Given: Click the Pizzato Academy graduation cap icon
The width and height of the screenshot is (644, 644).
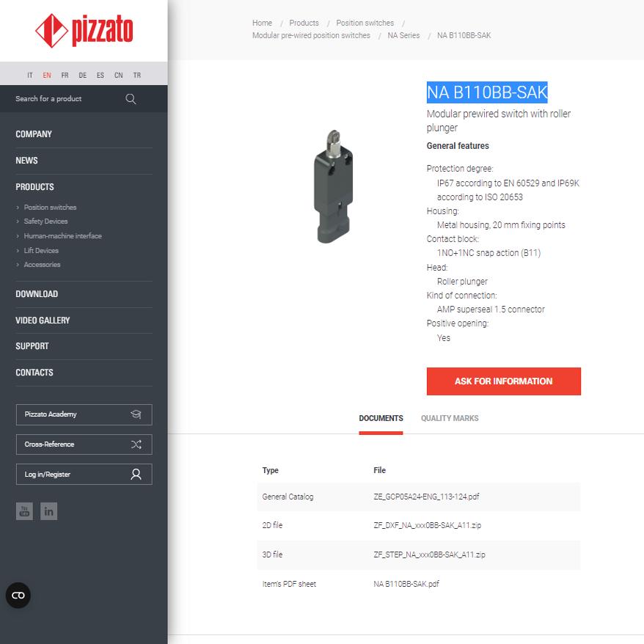Looking at the screenshot, I should tap(136, 414).
